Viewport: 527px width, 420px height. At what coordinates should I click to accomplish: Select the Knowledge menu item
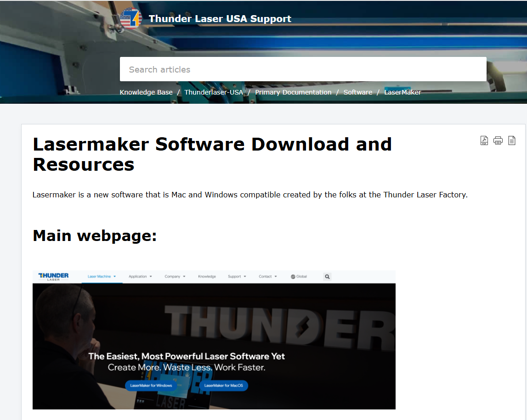[207, 277]
